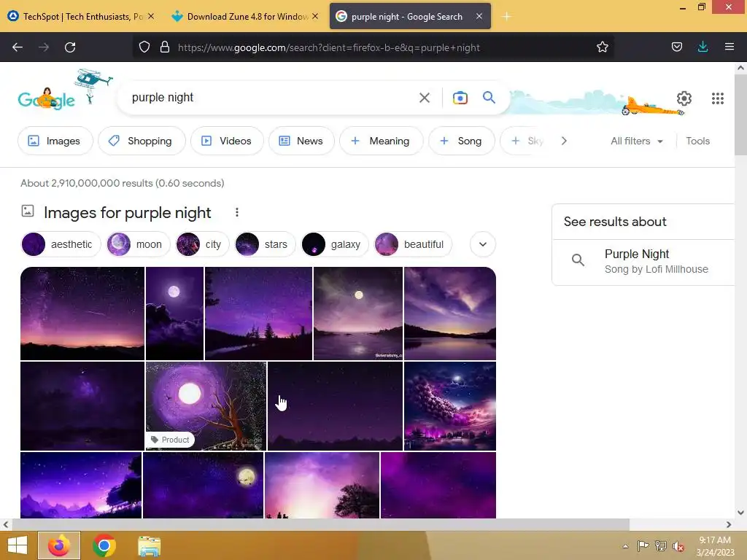Search by image with the camera icon

[460, 98]
